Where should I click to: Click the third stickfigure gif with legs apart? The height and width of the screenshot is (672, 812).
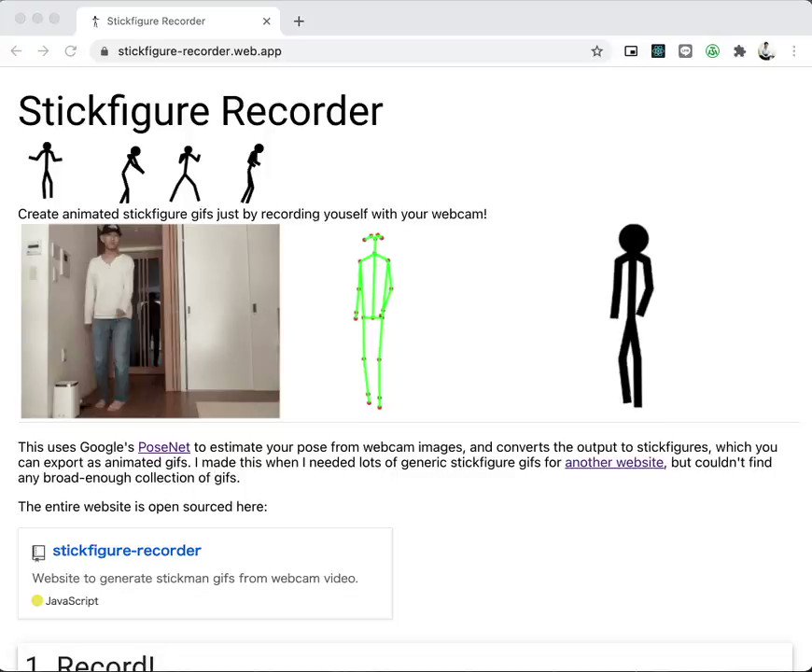[x=186, y=174]
